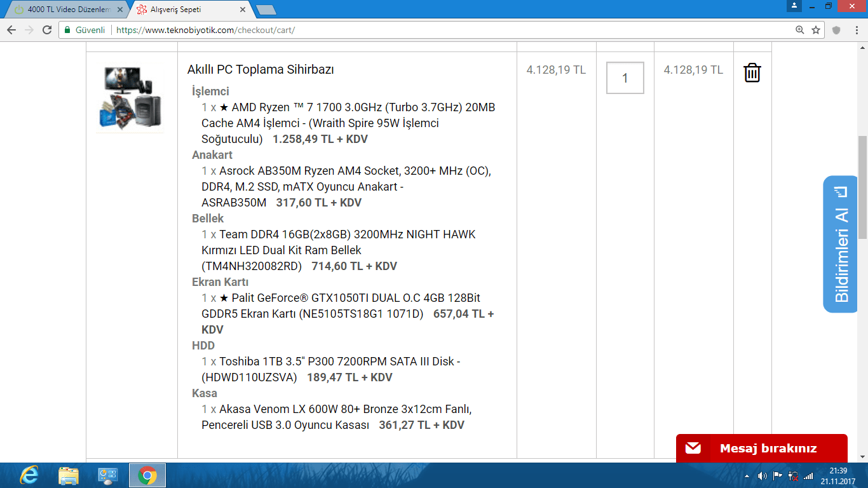
Task: Click the Action Center flag tray icon
Action: click(x=777, y=476)
